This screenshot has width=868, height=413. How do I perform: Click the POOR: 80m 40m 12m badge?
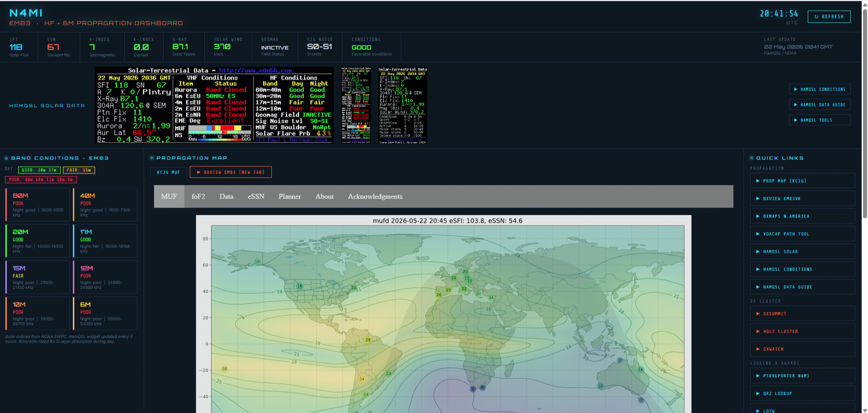pos(41,180)
